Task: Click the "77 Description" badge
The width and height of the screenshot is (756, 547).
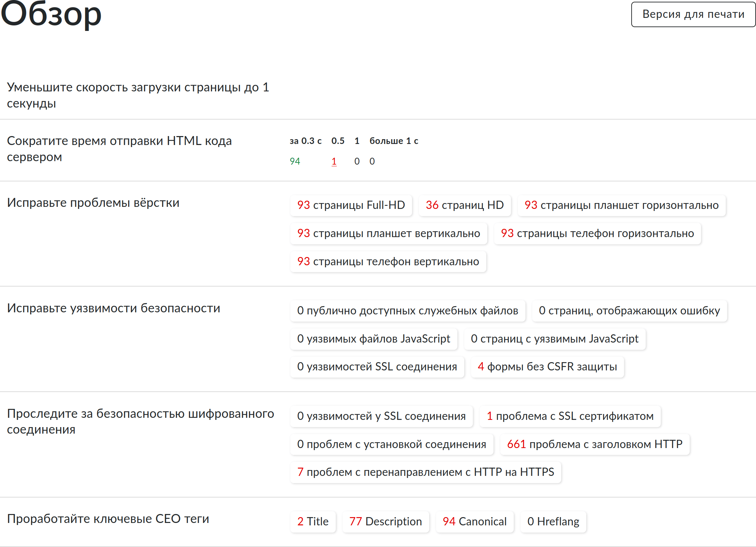Action: (x=386, y=522)
